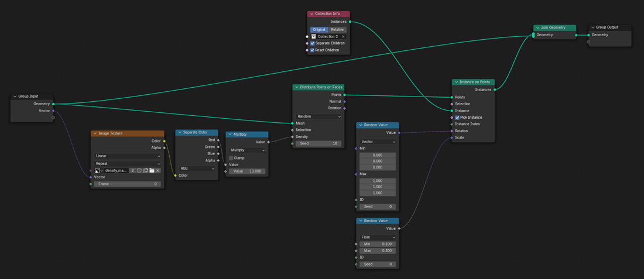
Task: Open the Linear interpolation dropdown
Action: (127, 156)
